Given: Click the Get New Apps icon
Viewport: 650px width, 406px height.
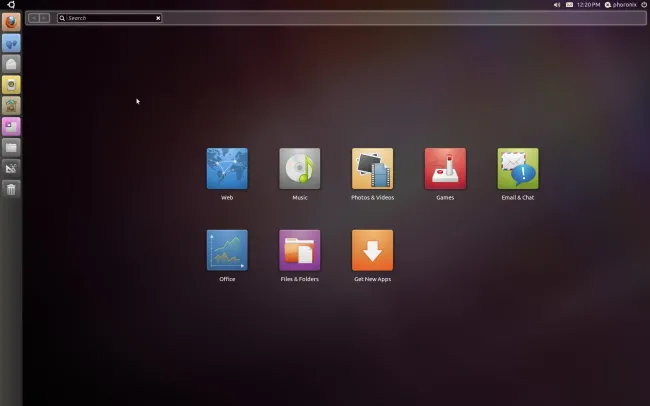Looking at the screenshot, I should (372, 250).
